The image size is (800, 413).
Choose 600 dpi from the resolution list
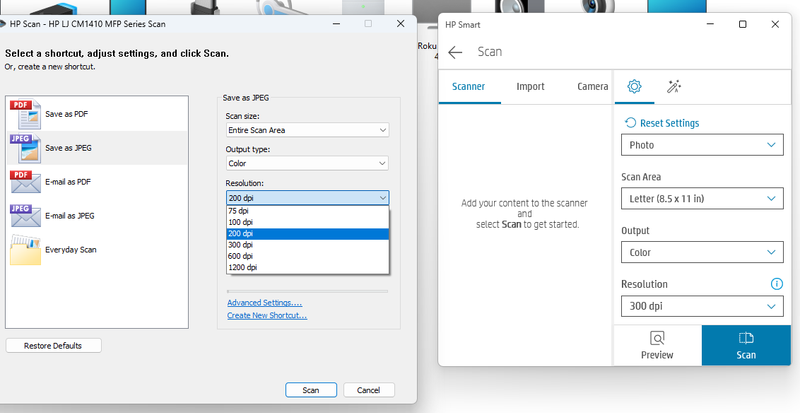[x=308, y=256]
